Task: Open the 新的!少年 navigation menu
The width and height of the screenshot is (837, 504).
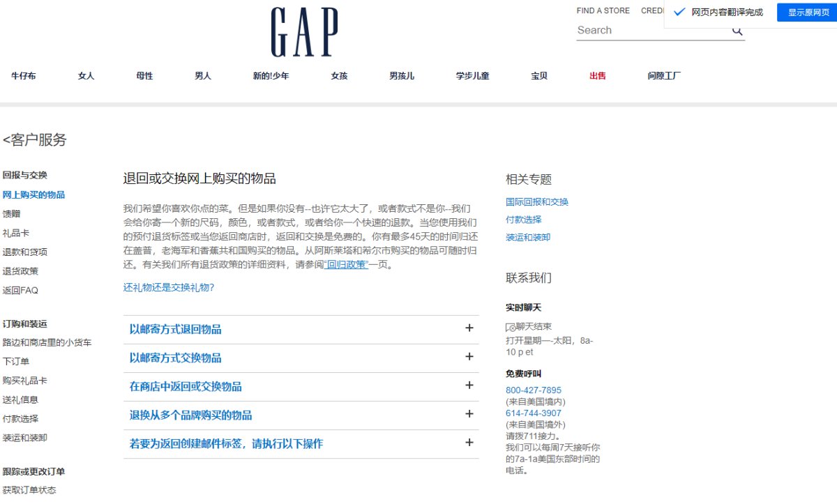Action: [271, 76]
